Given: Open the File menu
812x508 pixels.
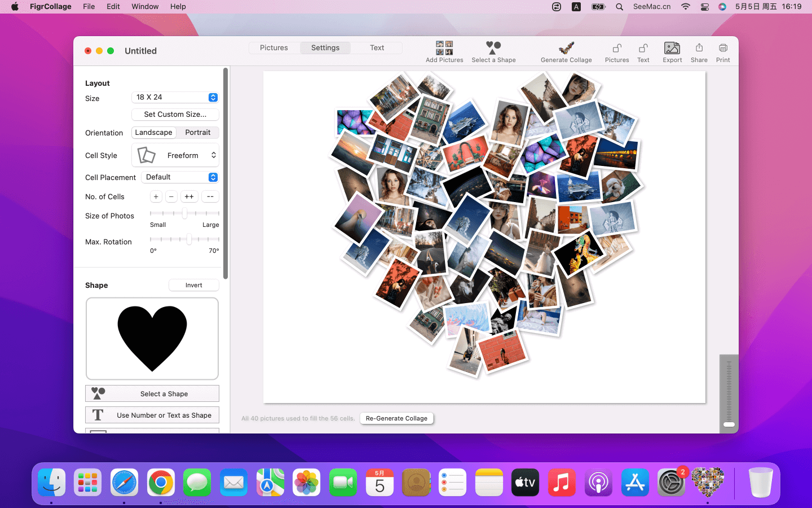Looking at the screenshot, I should point(89,7).
